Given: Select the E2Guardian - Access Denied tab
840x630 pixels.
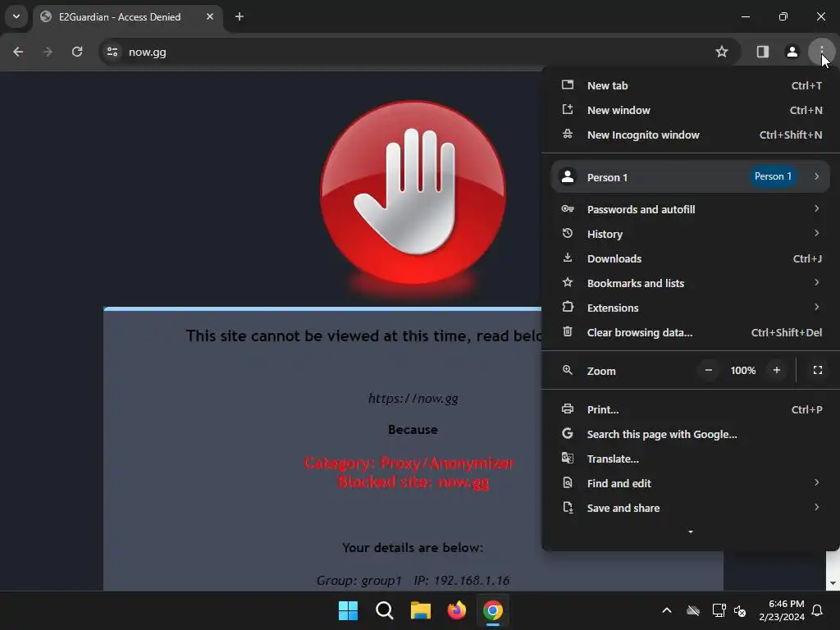Looking at the screenshot, I should pos(129,16).
